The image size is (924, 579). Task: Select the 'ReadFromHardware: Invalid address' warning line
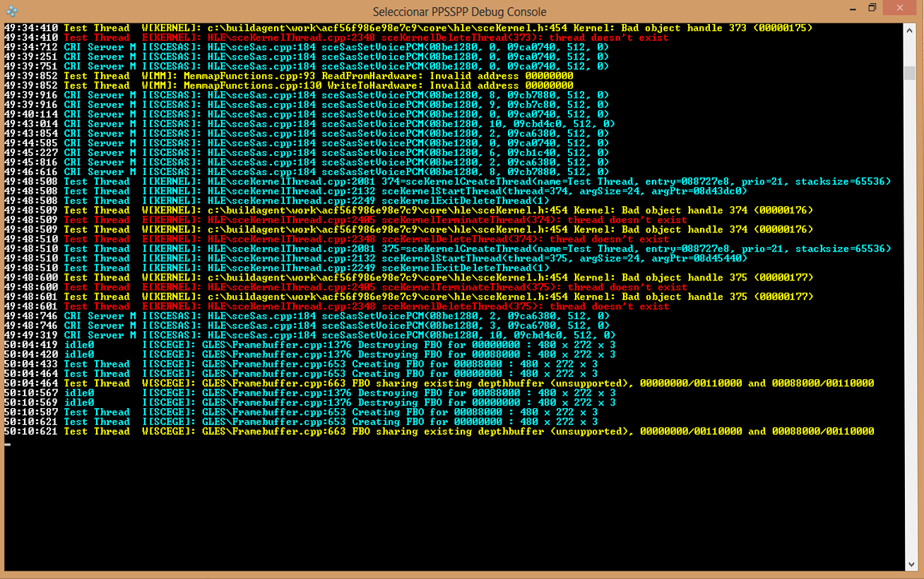(288, 76)
